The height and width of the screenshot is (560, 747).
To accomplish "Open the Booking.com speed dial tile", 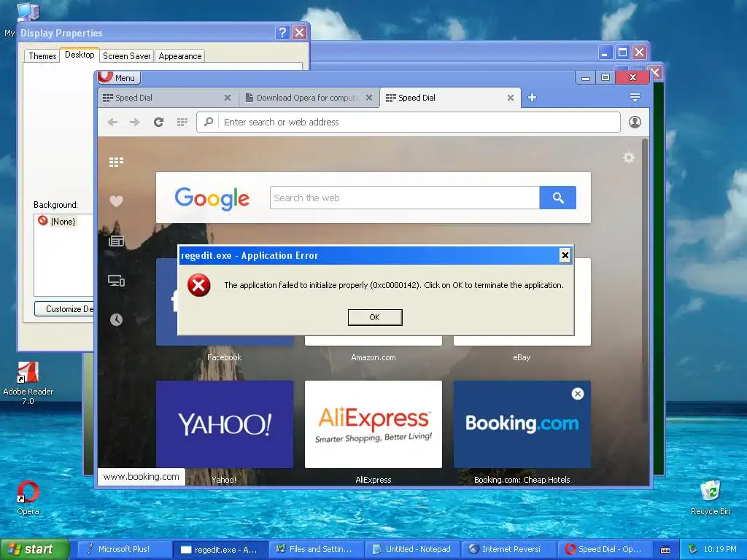I will pos(522,424).
